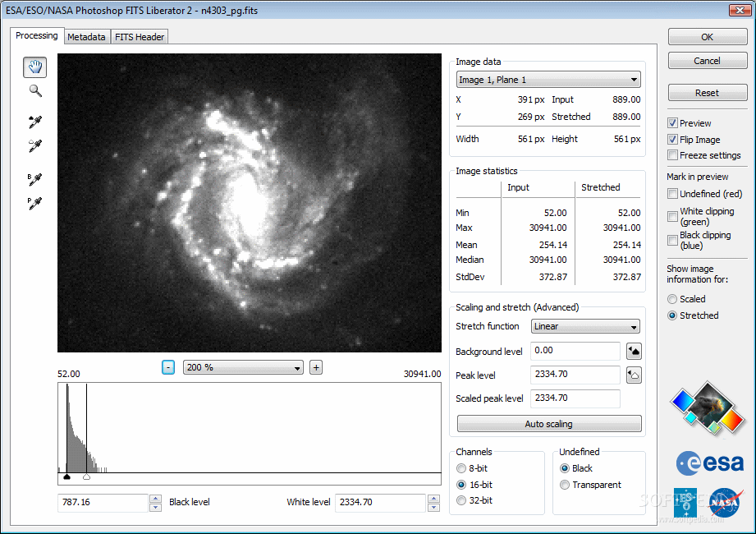The height and width of the screenshot is (534, 756).
Task: Set Undefined to Black
Action: pos(565,468)
